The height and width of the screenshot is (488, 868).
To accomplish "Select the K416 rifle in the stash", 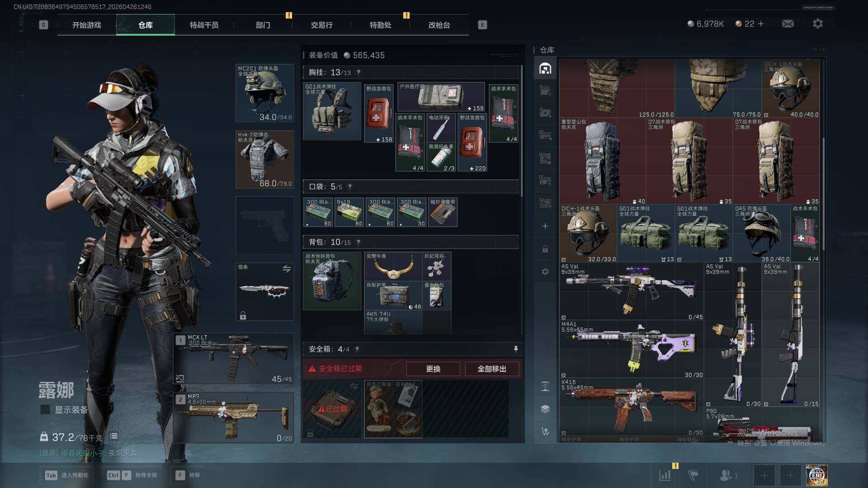I will 632,407.
